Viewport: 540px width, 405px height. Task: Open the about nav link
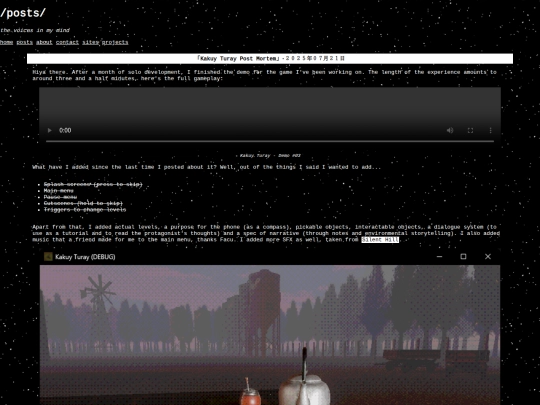pyautogui.click(x=44, y=42)
